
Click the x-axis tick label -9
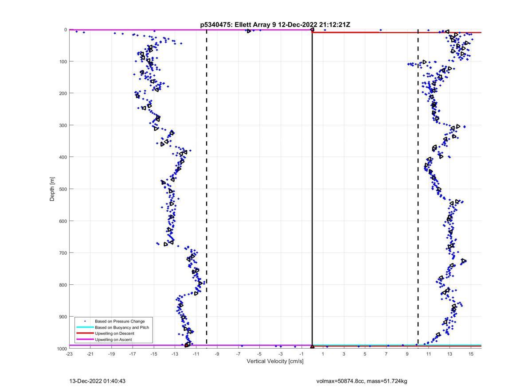point(217,354)
